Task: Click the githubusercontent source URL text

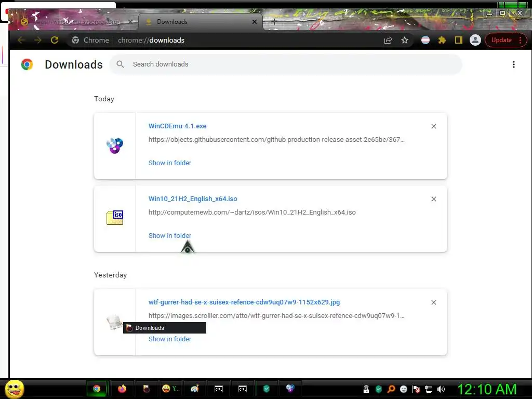Action: tap(276, 139)
